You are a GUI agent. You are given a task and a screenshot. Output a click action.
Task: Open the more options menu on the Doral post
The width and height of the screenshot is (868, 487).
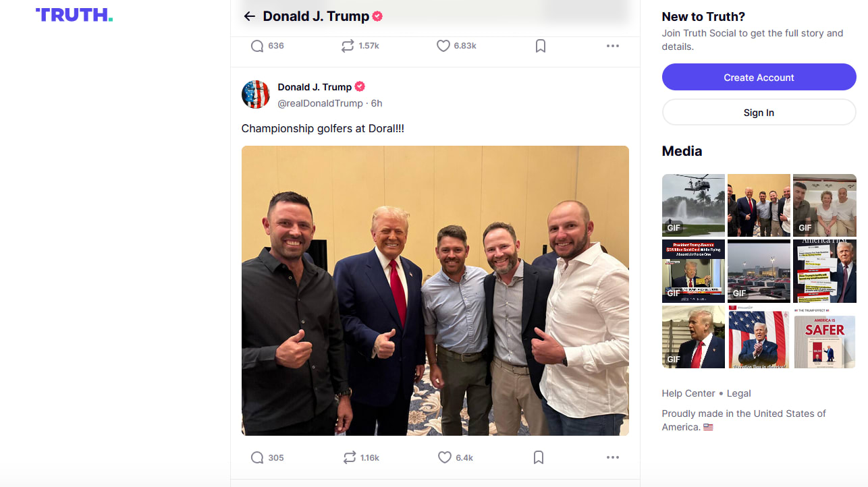tap(612, 457)
